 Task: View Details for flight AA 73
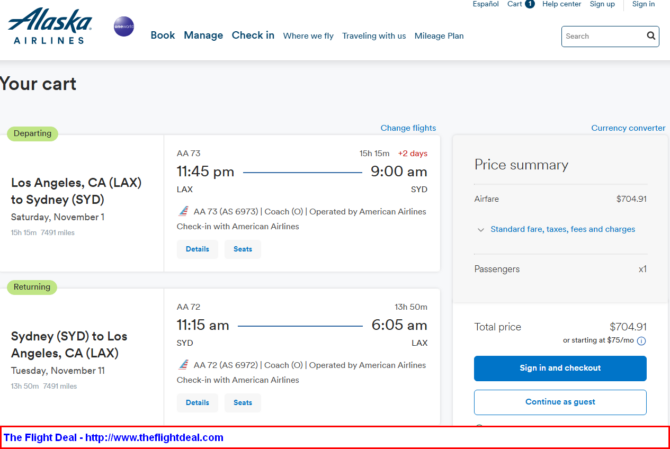[x=197, y=249]
